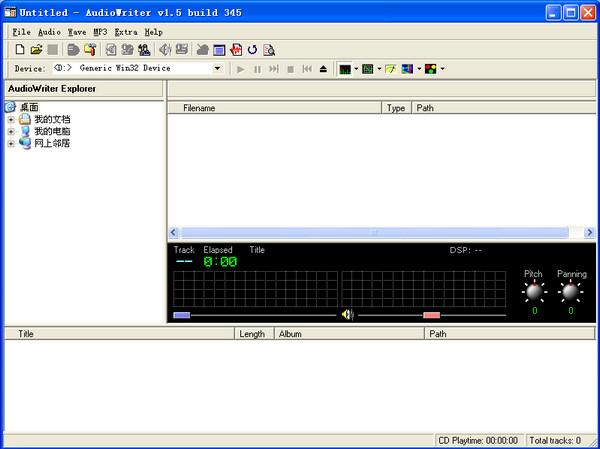600x449 pixels.
Task: Select 我的文档 folder in tree
Action: 52,119
